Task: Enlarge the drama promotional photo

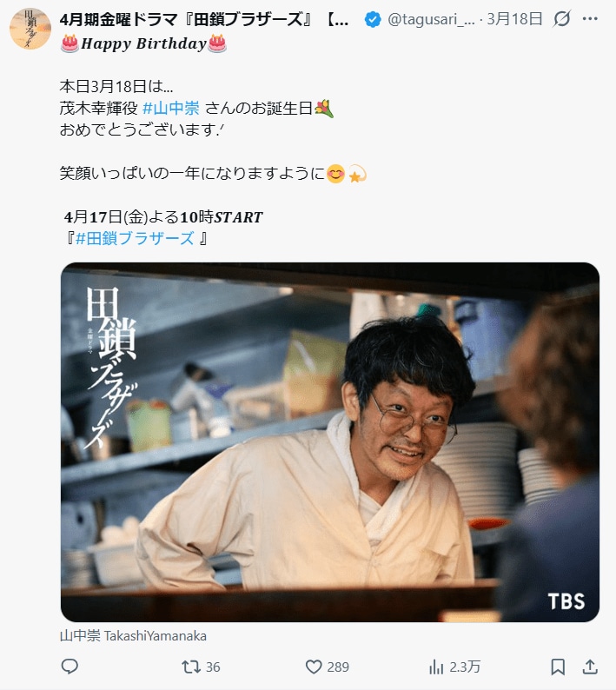Action: coord(330,441)
